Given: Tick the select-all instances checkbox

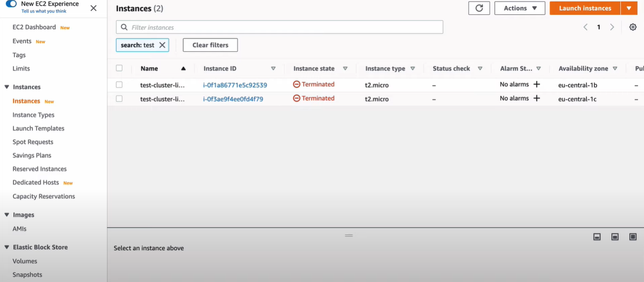Looking at the screenshot, I should pos(119,68).
